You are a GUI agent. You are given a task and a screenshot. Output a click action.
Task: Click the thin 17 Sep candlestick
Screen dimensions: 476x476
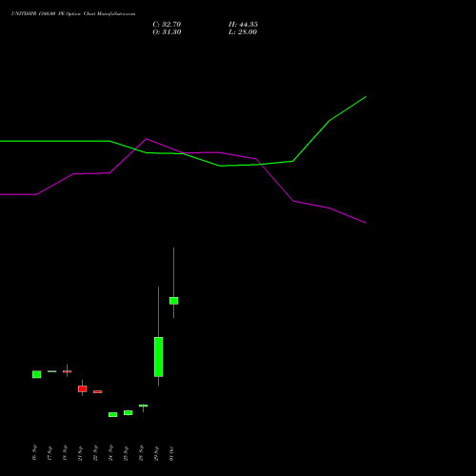pyautogui.click(x=52, y=371)
